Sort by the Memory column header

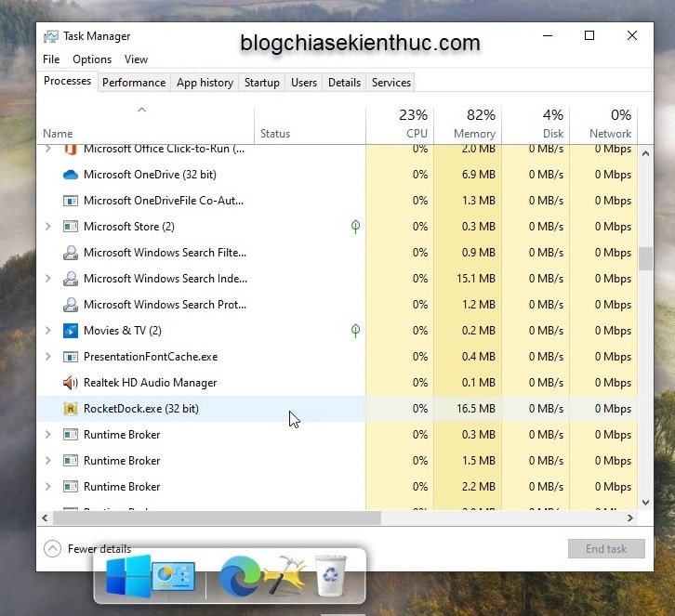(x=468, y=124)
